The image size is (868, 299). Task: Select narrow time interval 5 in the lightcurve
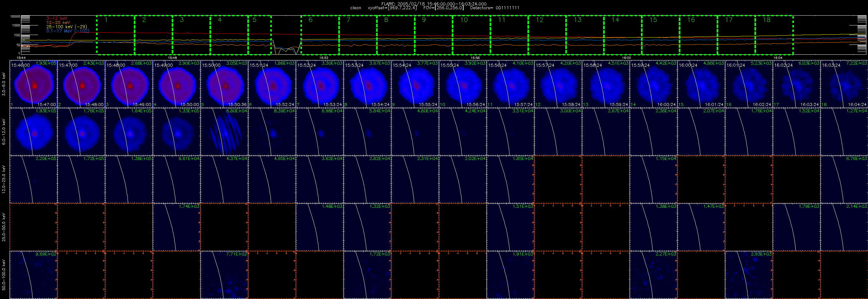tap(260, 35)
